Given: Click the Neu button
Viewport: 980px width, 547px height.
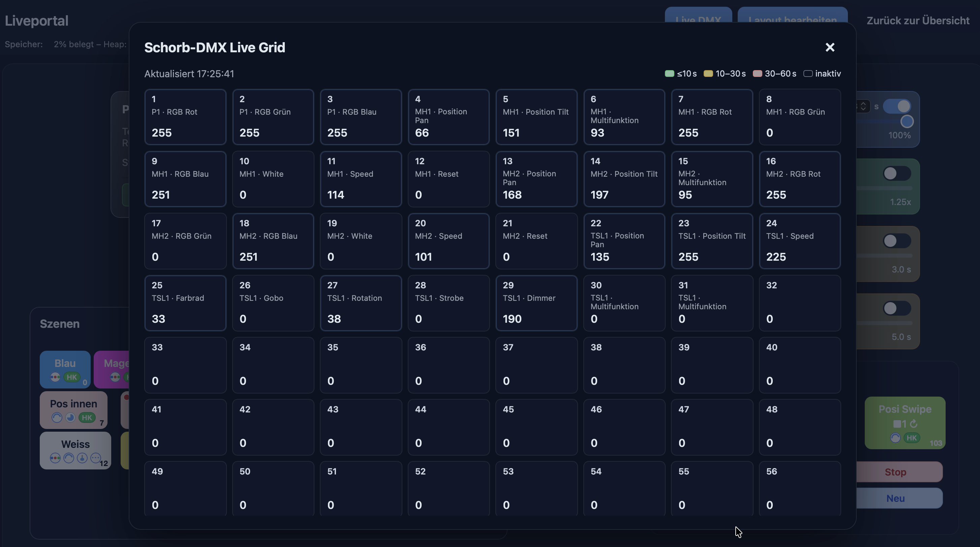Looking at the screenshot, I should click(899, 498).
